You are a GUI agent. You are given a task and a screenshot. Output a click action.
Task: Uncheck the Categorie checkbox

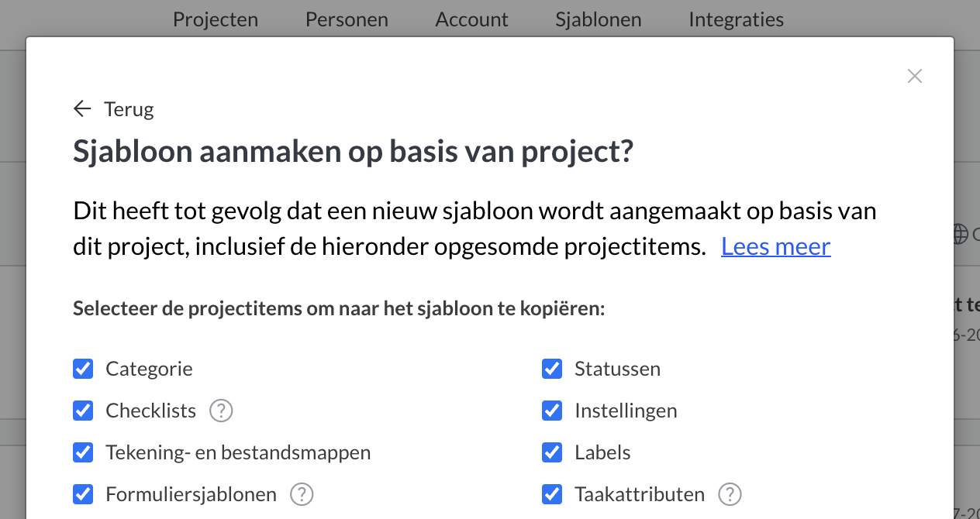click(x=83, y=369)
